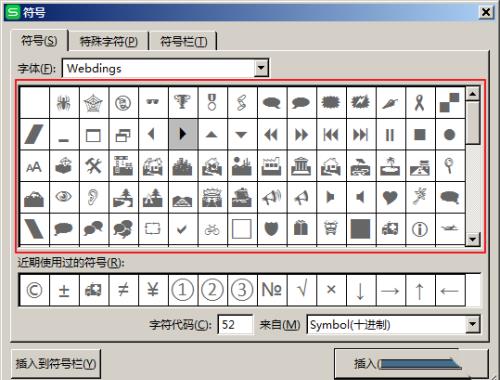Insert recent № numero symbol
Screen dimensions: 500x380
pyautogui.click(x=272, y=290)
